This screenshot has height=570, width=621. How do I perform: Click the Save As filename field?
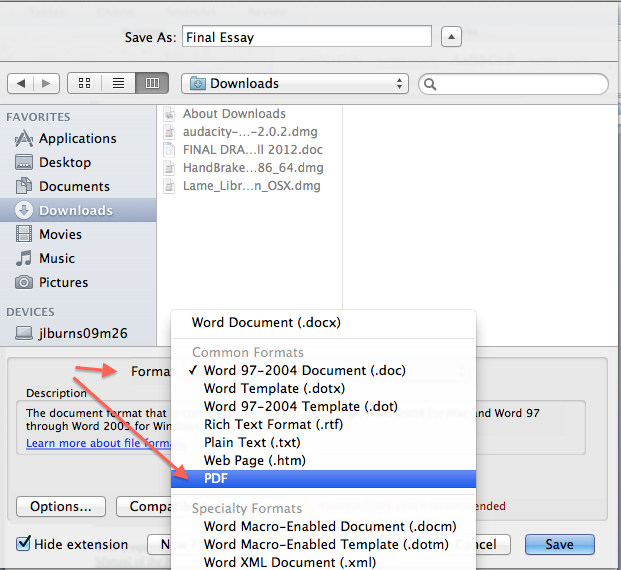click(306, 37)
